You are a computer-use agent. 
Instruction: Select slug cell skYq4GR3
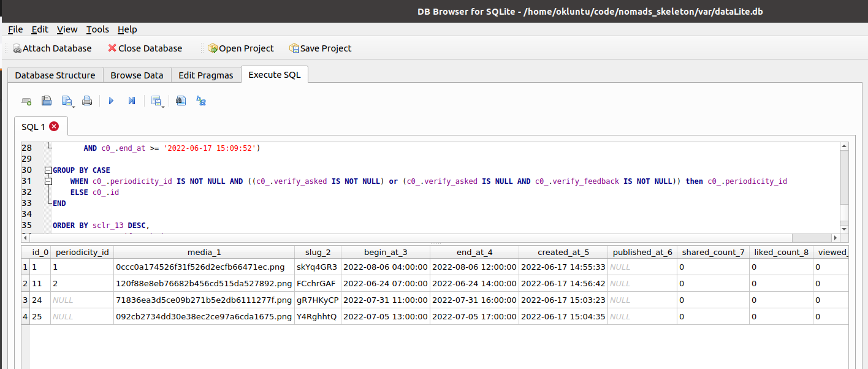coord(317,267)
